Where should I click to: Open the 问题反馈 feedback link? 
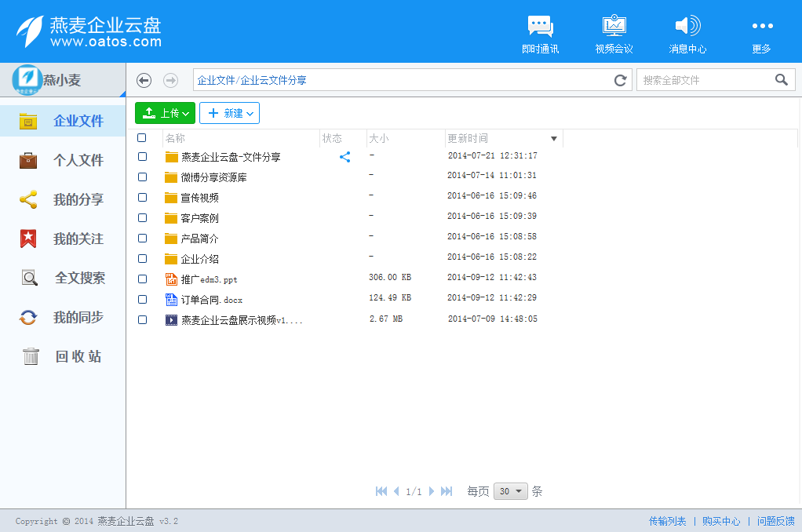point(775,520)
